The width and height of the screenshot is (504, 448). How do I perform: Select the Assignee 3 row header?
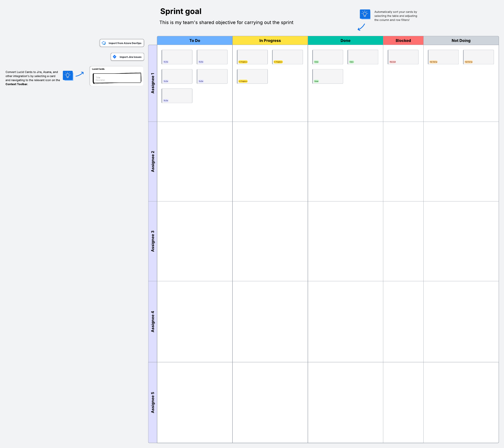(153, 241)
